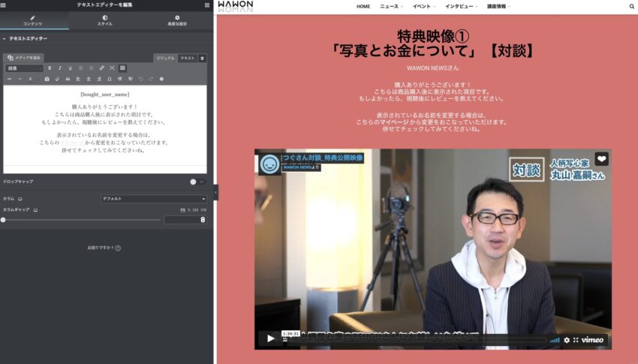Open the search icon in site header
This screenshot has height=364, width=638.
tap(631, 6)
